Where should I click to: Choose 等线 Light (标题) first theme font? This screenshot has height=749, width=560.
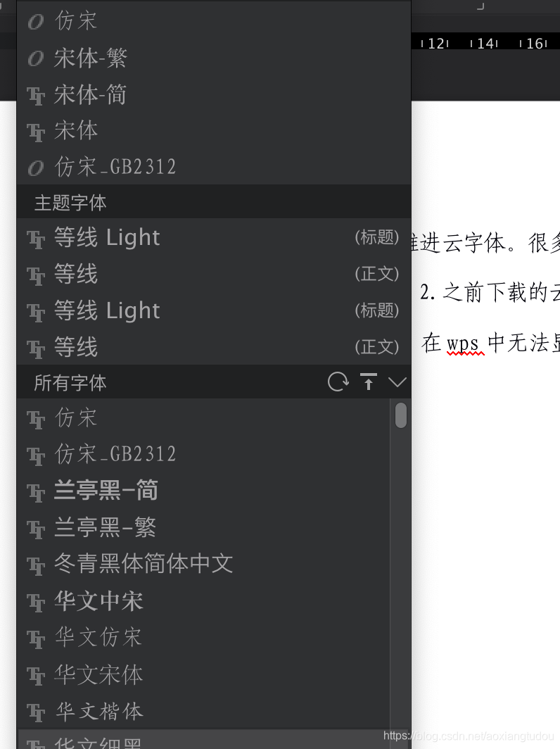coord(214,237)
